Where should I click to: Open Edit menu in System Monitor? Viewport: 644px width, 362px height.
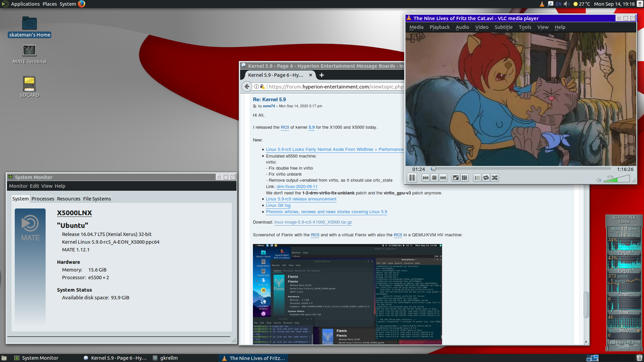[35, 186]
